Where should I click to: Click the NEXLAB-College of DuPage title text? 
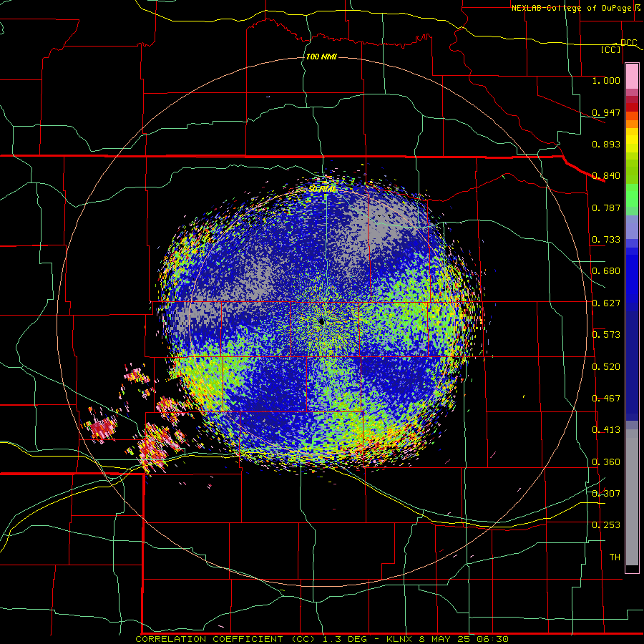tap(571, 8)
